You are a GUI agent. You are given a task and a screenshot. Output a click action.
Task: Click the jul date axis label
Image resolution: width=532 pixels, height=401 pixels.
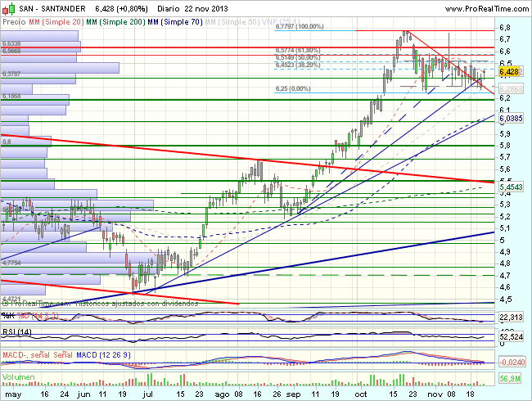pos(148,394)
